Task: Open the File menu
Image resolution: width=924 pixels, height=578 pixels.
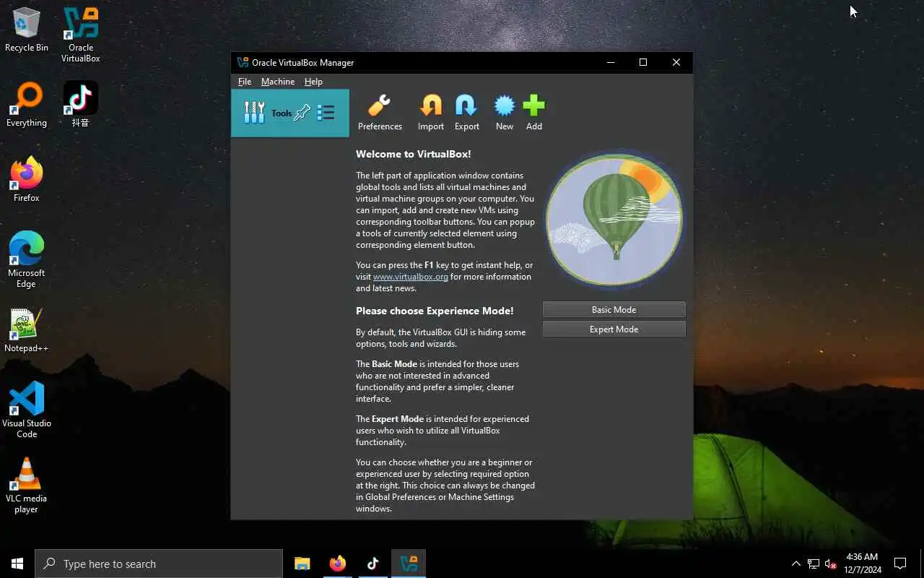Action: 245,82
